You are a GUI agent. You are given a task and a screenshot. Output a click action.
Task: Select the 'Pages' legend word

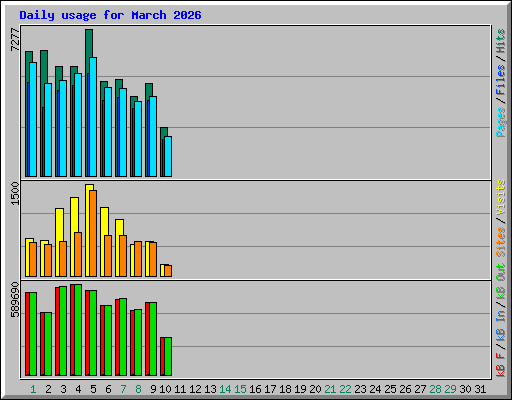click(500, 122)
